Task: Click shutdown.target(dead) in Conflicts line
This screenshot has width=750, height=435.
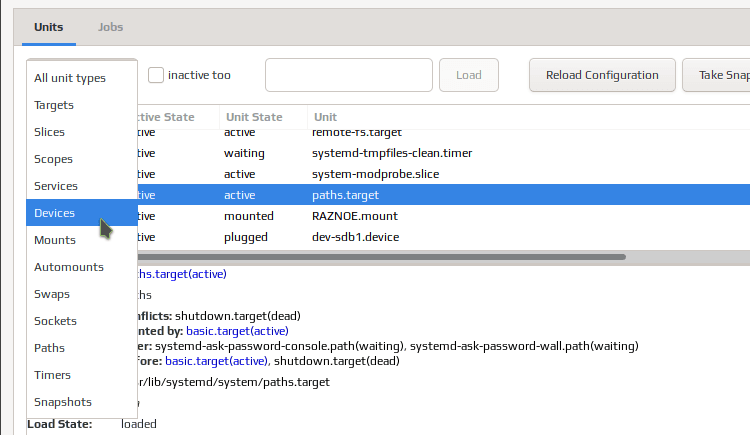Action: click(238, 316)
